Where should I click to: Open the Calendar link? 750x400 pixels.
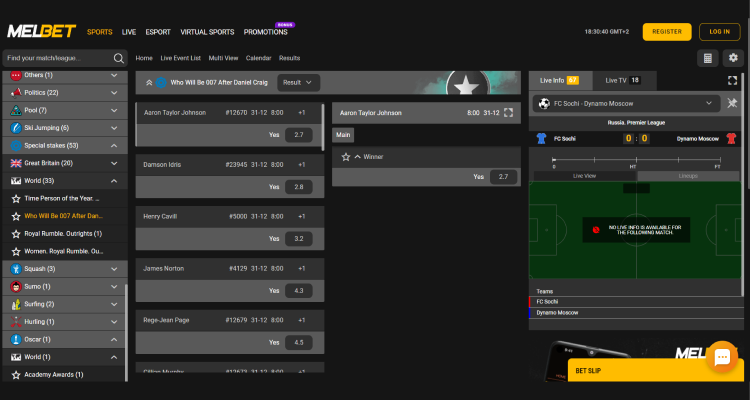[258, 58]
